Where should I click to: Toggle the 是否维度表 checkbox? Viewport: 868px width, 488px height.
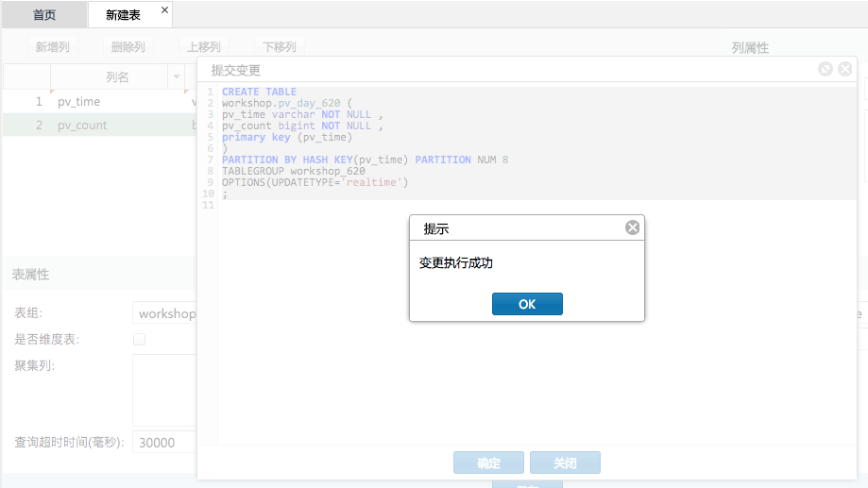tap(139, 339)
